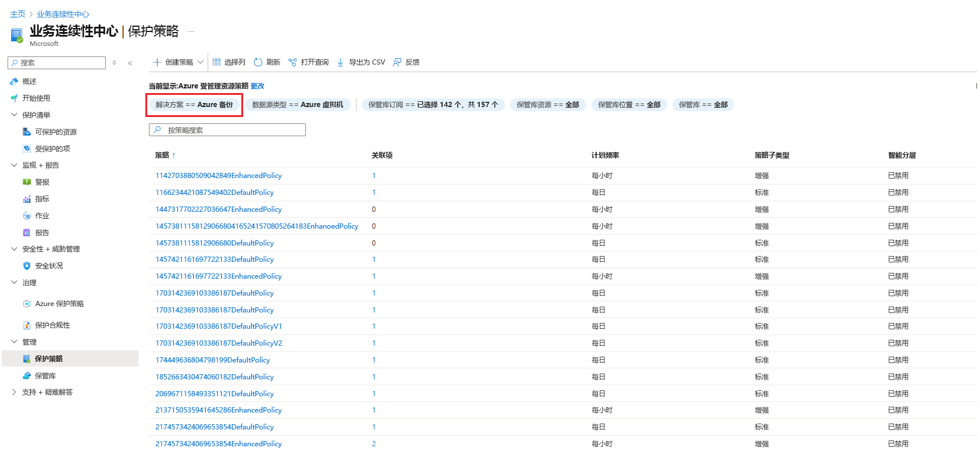The height and width of the screenshot is (462, 980).
Task: Click the 保护合规性 document icon
Action: pyautogui.click(x=27, y=325)
